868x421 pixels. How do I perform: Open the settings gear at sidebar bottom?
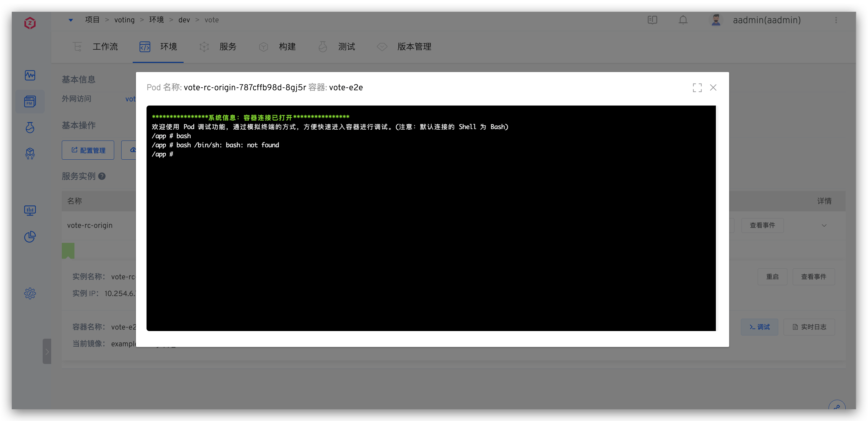tap(30, 293)
